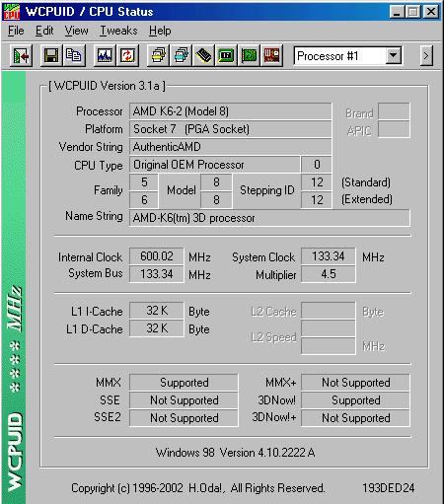Open the View menu
This screenshot has width=444, height=504.
[x=76, y=31]
